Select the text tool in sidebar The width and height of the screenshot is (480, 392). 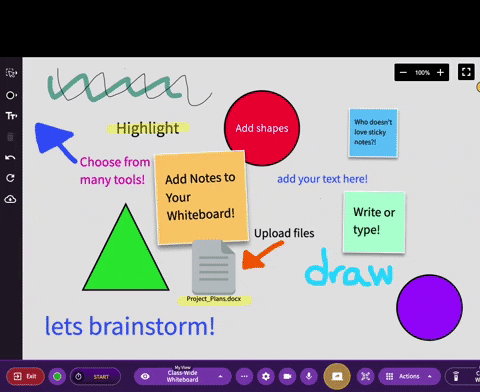[11, 116]
